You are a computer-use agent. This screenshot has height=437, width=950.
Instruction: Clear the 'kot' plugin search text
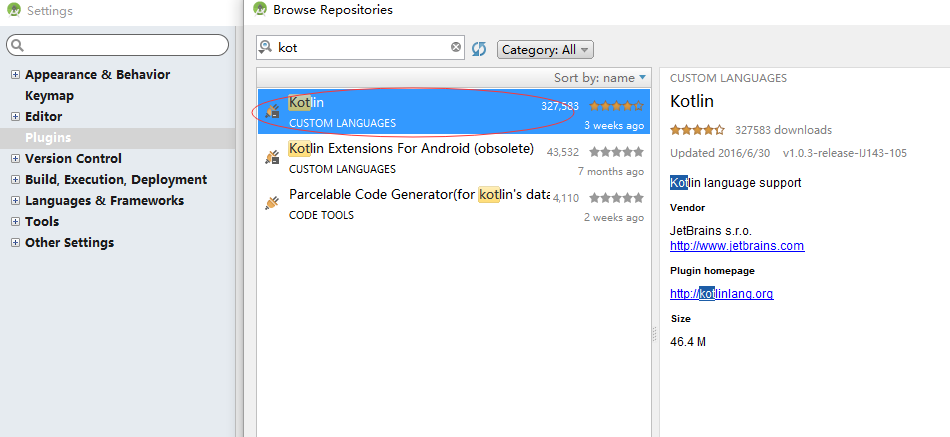[456, 47]
